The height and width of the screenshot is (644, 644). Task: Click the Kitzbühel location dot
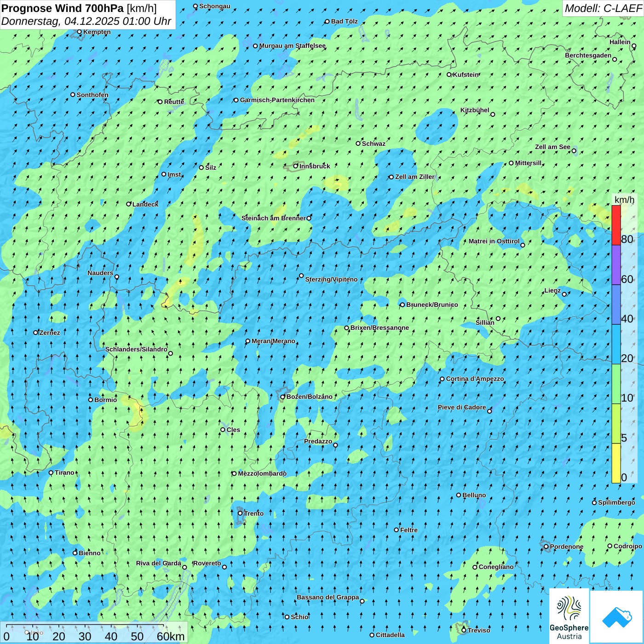pos(493,115)
